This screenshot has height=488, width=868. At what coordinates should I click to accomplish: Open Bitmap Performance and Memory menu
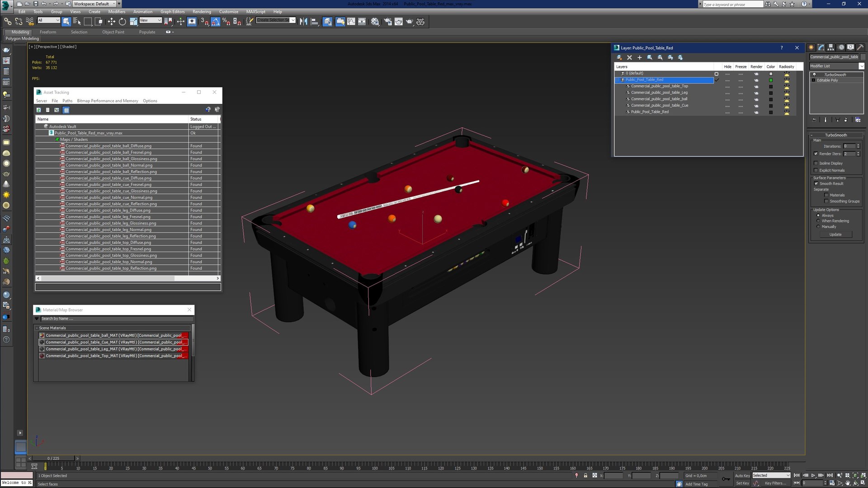[x=108, y=101]
